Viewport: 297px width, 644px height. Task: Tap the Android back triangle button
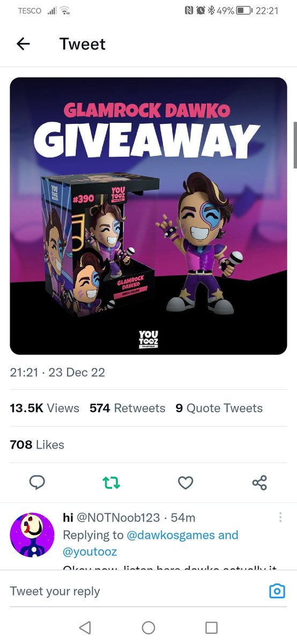point(85,627)
